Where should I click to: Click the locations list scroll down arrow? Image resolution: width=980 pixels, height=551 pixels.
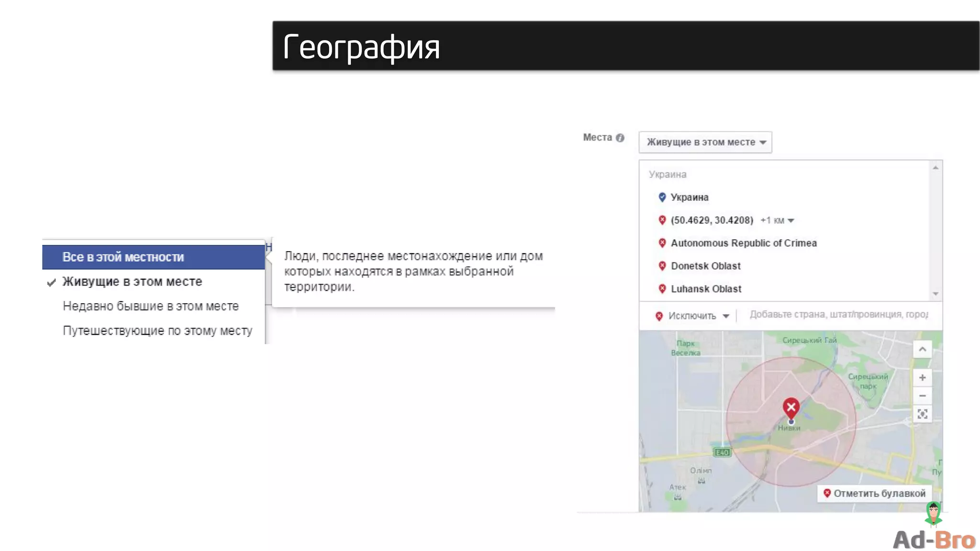tap(935, 294)
